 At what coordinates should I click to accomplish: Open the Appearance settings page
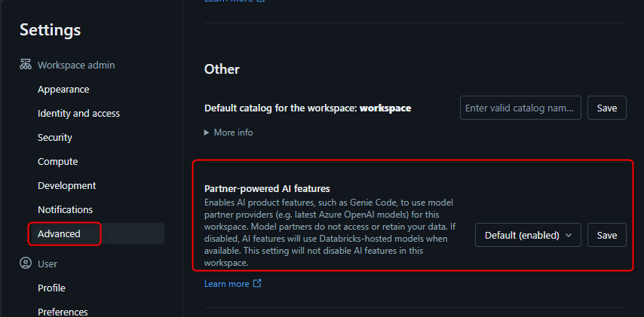point(63,89)
